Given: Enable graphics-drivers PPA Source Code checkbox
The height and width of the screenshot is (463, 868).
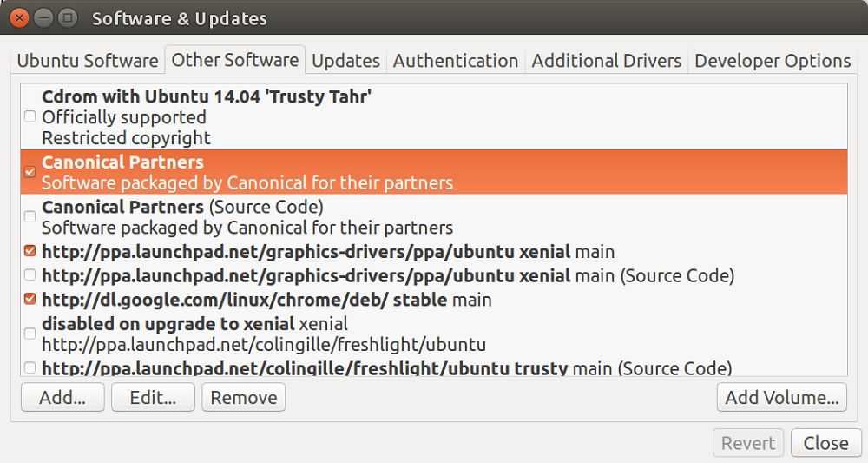Looking at the screenshot, I should tap(30, 275).
